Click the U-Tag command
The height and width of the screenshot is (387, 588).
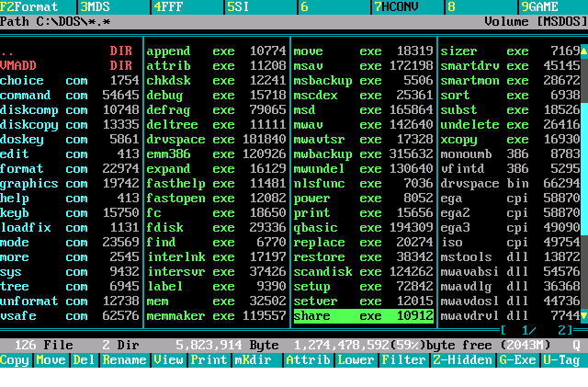coord(561,360)
